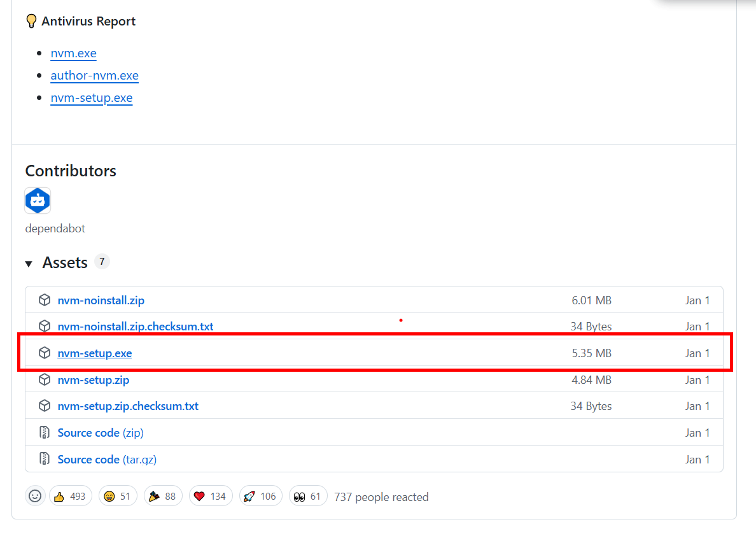Toggle the thumbs up reaction (493)
This screenshot has width=756, height=536.
click(70, 497)
